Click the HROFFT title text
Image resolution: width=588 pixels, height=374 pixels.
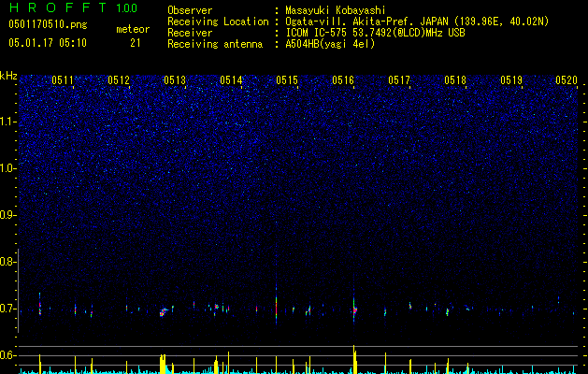[58, 7]
